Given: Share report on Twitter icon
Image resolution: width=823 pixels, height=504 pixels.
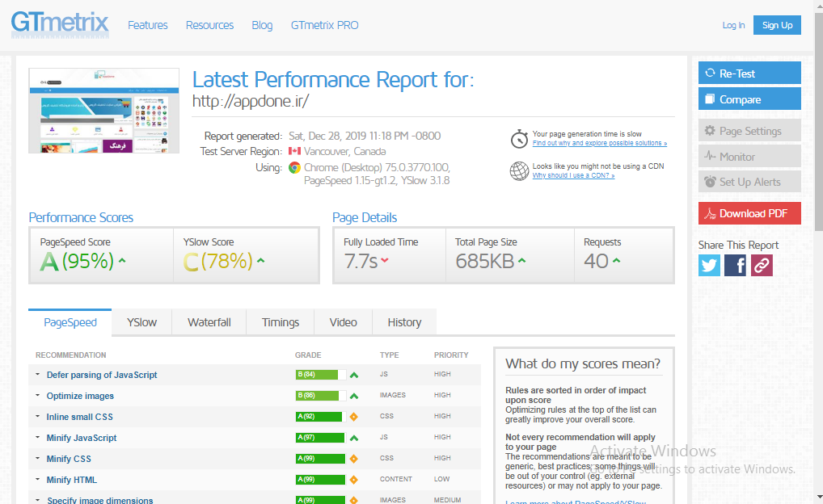Looking at the screenshot, I should pos(709,265).
